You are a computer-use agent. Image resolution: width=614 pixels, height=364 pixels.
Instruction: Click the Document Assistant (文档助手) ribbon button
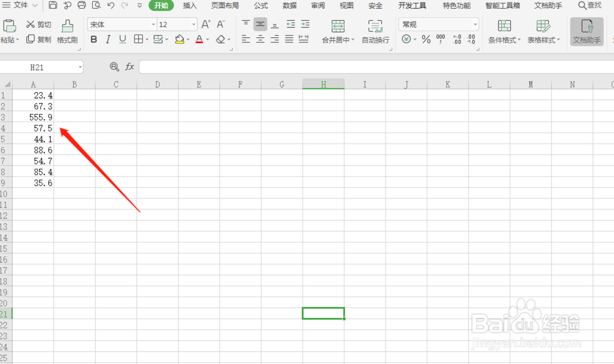click(x=586, y=31)
